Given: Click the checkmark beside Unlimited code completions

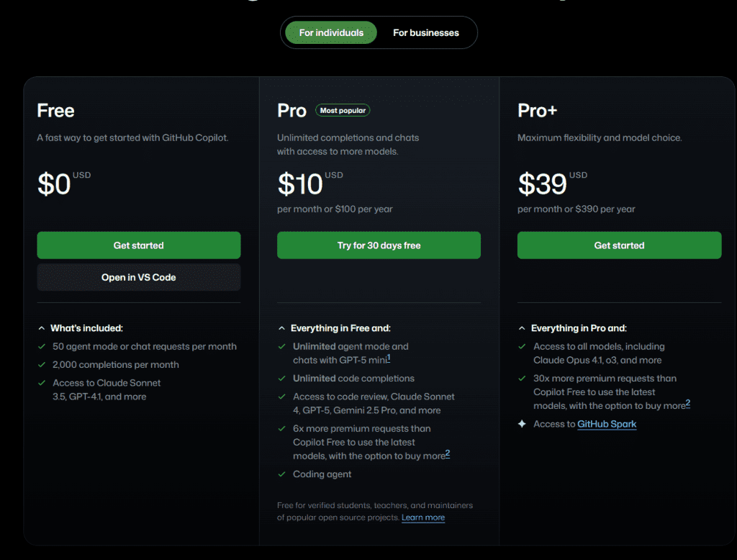Looking at the screenshot, I should tap(281, 379).
